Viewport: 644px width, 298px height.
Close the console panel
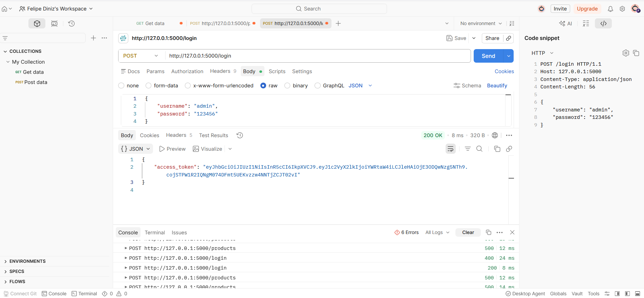point(512,232)
